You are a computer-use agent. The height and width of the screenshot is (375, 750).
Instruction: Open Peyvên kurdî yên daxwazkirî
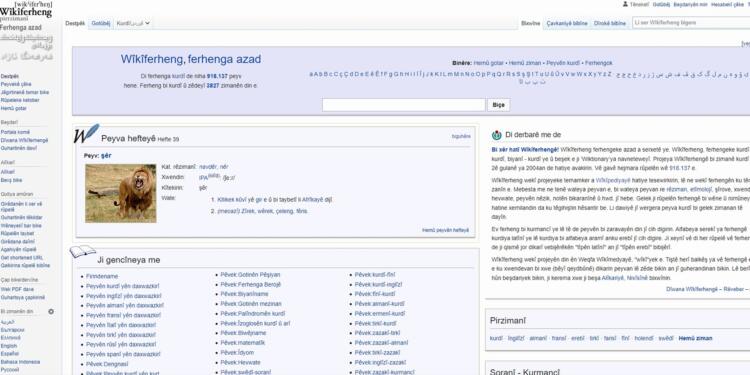click(x=122, y=286)
